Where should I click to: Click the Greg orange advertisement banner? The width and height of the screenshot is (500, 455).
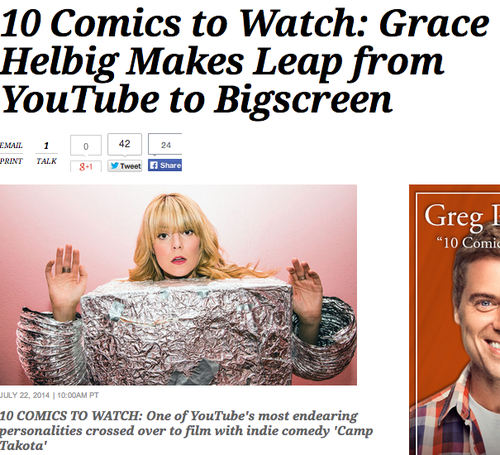click(455, 320)
